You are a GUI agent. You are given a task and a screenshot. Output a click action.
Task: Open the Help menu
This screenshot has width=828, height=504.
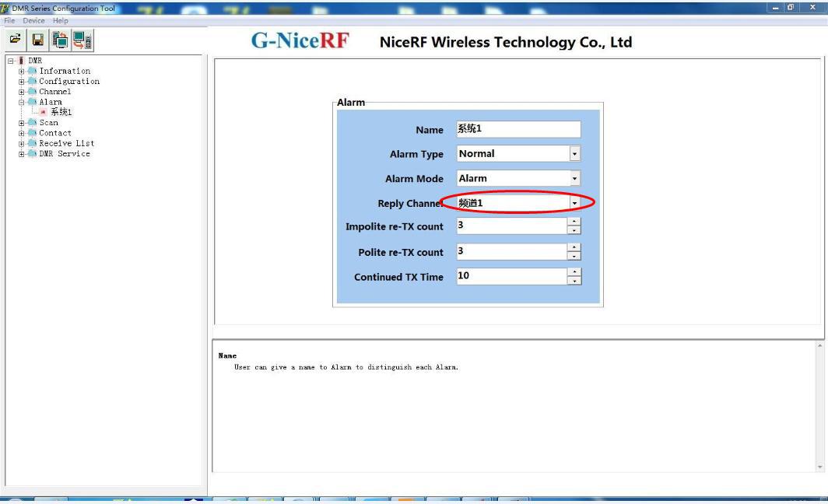point(60,20)
